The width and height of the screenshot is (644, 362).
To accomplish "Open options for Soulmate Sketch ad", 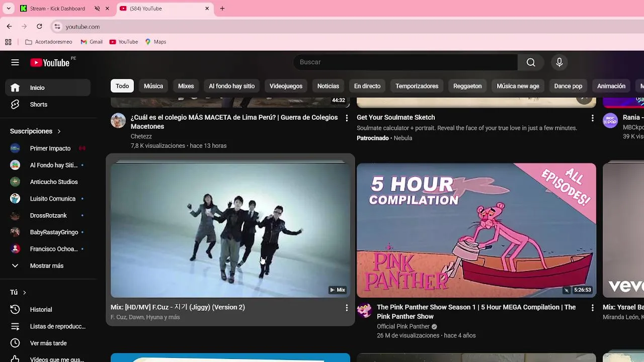I will click(x=592, y=118).
